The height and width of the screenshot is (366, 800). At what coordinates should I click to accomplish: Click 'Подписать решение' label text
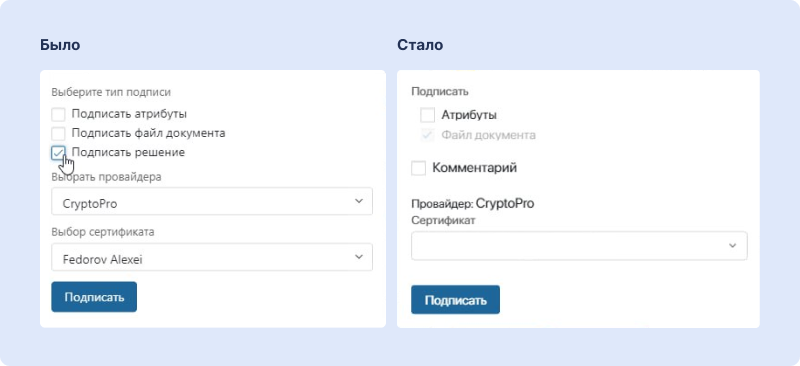tap(128, 152)
